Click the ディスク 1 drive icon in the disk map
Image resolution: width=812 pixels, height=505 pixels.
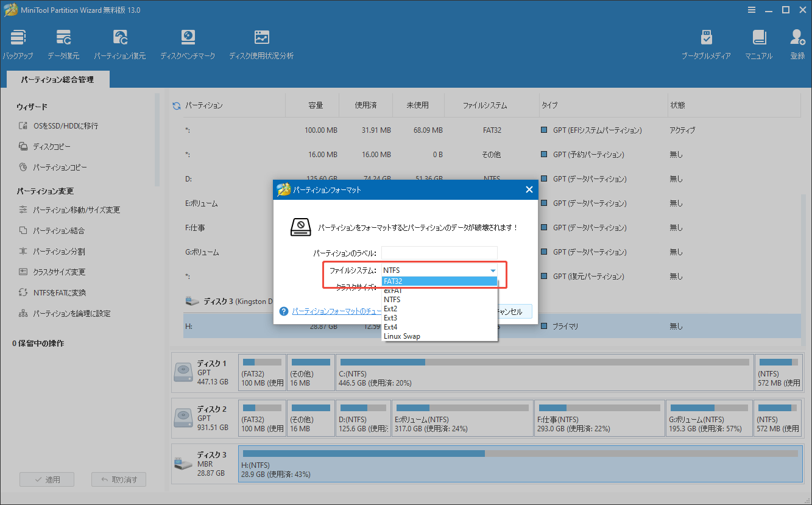coord(183,372)
